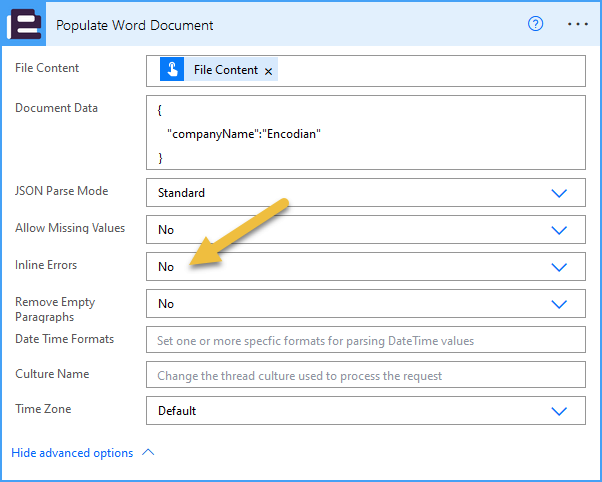Click inside the Document Data JSON field
Viewport: 602px width, 482px height.
click(366, 133)
